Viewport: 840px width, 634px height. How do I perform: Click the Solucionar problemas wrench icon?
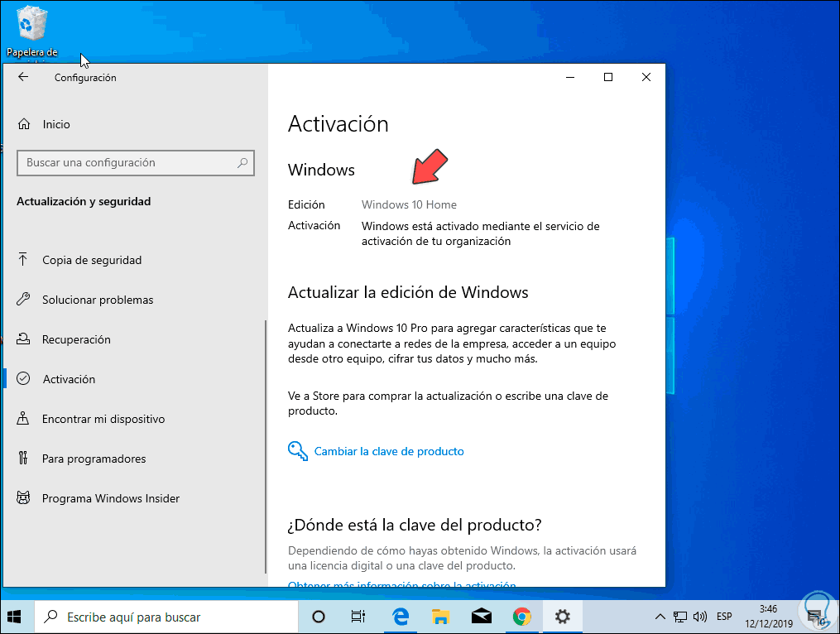click(23, 299)
